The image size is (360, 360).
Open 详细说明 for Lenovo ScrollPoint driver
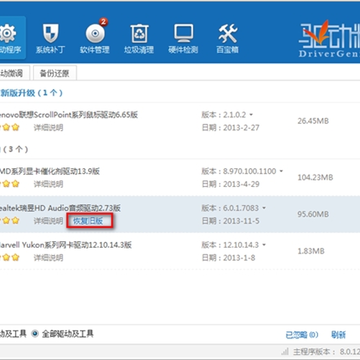coord(48,128)
